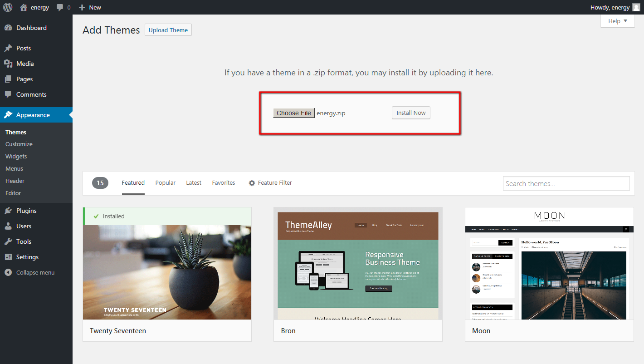Click the Upload Theme button
The width and height of the screenshot is (644, 364).
click(168, 30)
